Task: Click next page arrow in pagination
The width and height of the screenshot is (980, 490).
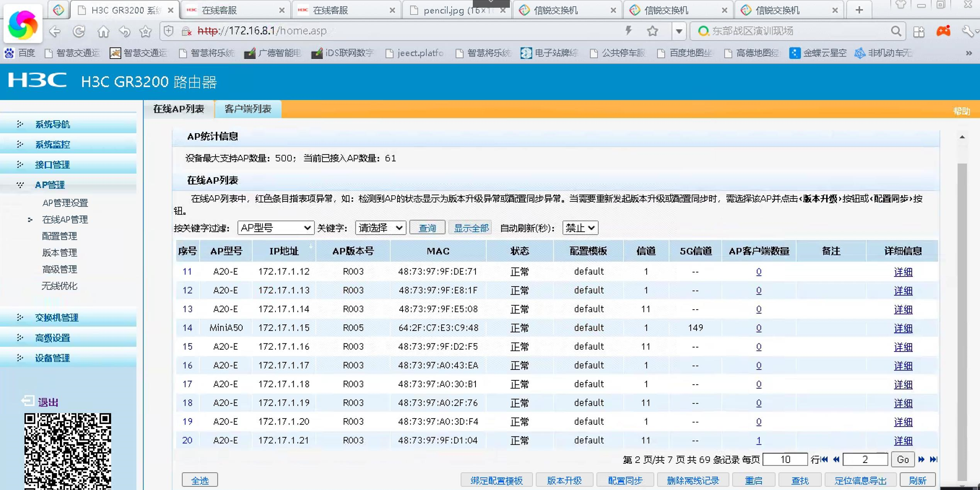Action: tap(922, 459)
